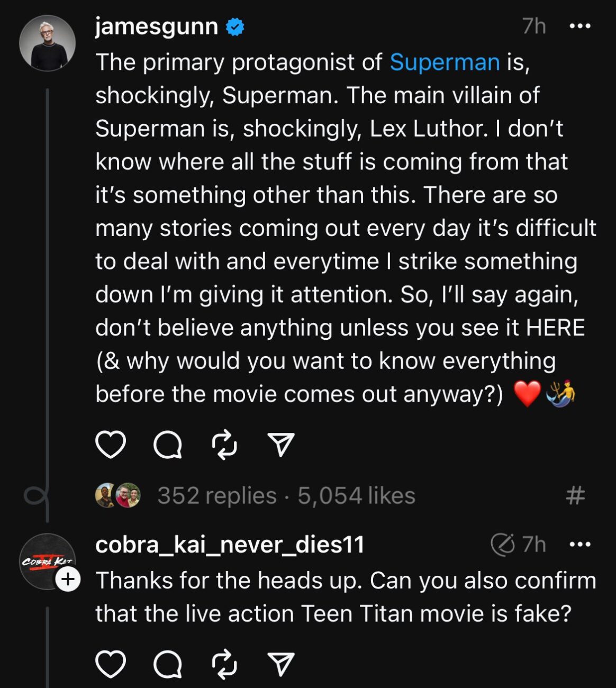Follow cobra_kai_never_dies11 via plus badge
Viewport: 616px width, 688px height.
click(x=68, y=580)
